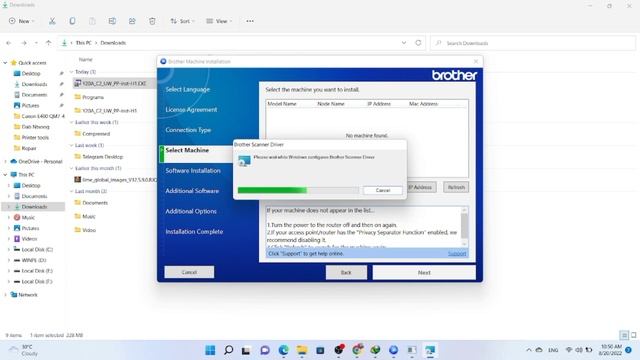Screen dimensions: 640x360
Task: Open the New item dropdown
Action: [22, 21]
